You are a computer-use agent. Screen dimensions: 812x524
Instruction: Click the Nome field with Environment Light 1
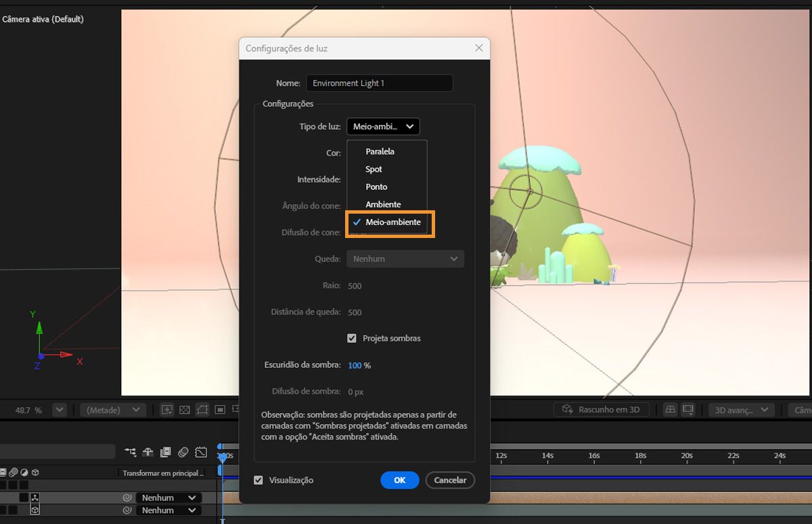point(380,83)
